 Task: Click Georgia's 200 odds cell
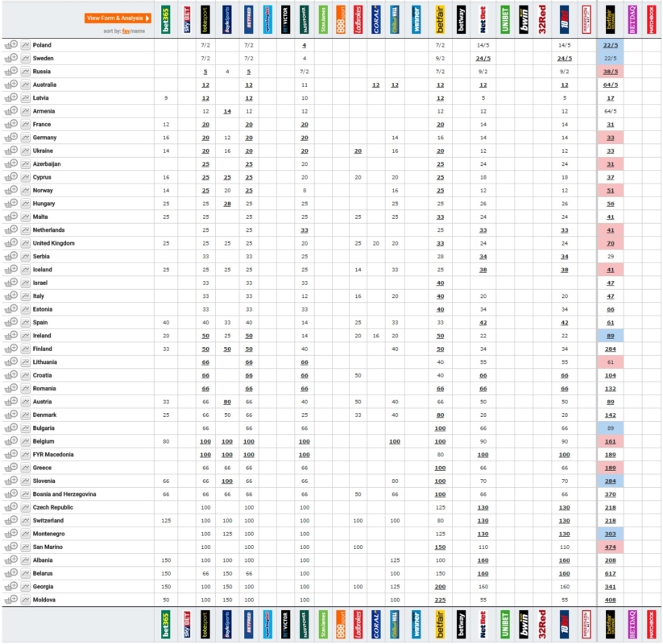(440, 587)
